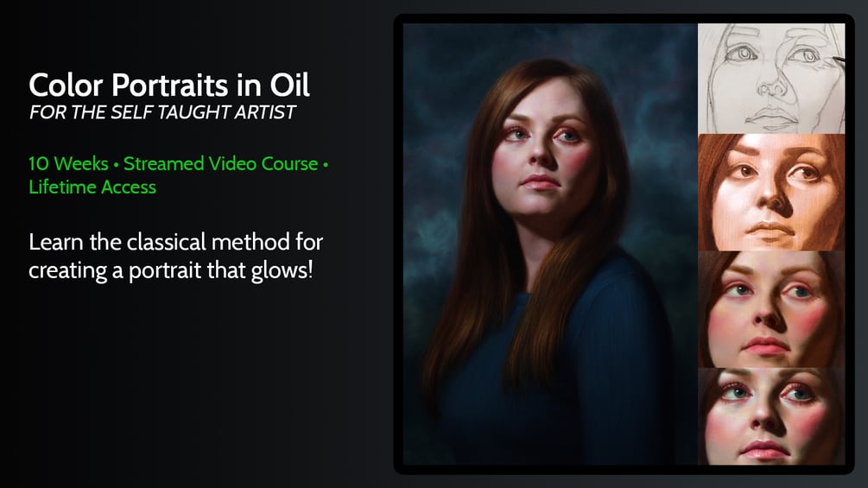Viewport: 868px width, 488px height.
Task: Open the "Lifetime Access" green text
Action: 92,187
